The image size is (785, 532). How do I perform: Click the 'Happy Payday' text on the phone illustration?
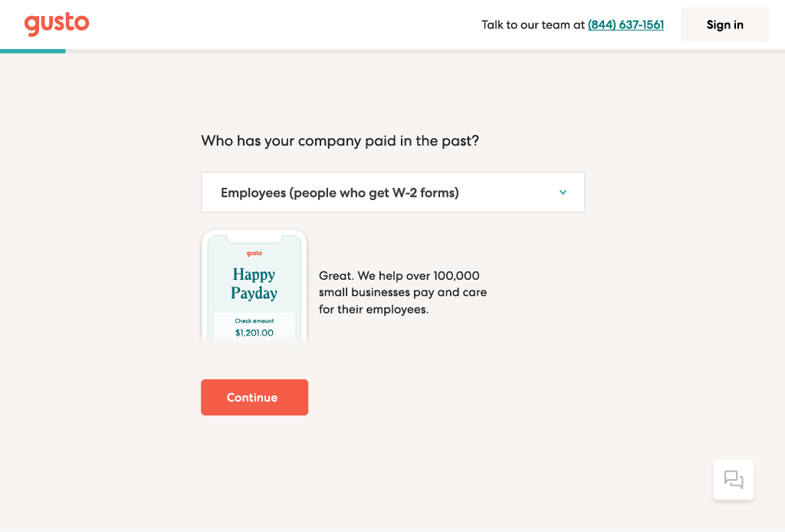[x=254, y=284]
